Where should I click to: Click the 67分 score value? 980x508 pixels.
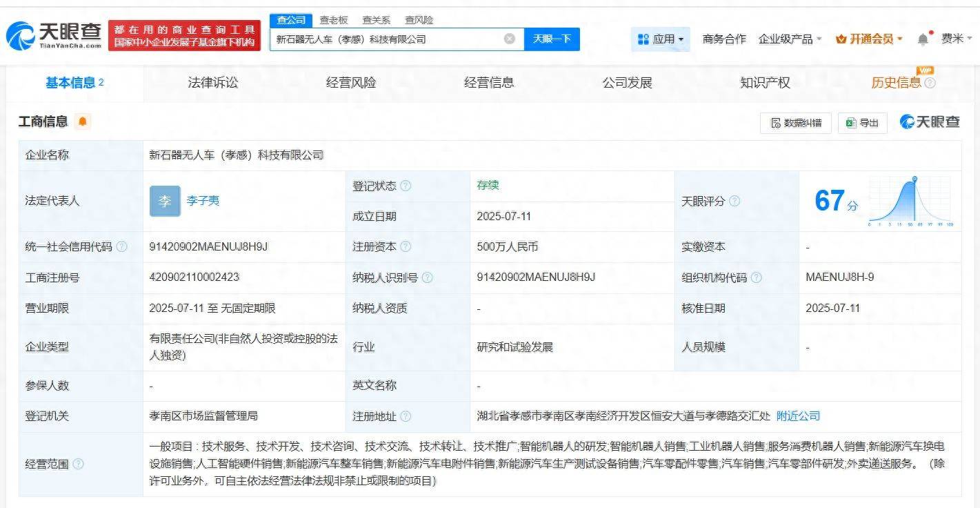(x=837, y=201)
